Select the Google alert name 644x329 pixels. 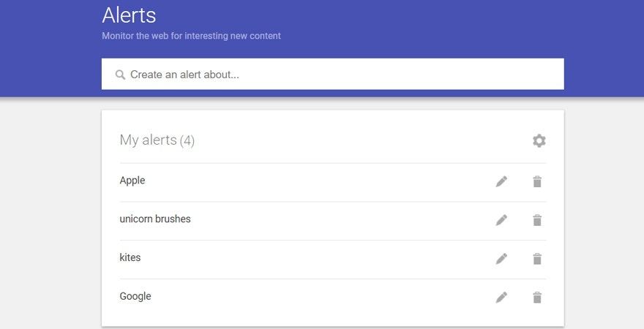[135, 296]
